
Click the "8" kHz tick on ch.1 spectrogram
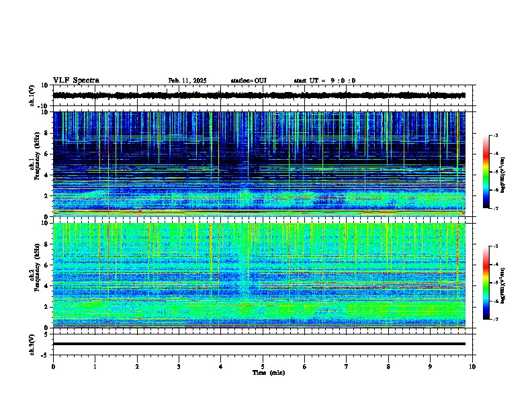tap(47, 133)
